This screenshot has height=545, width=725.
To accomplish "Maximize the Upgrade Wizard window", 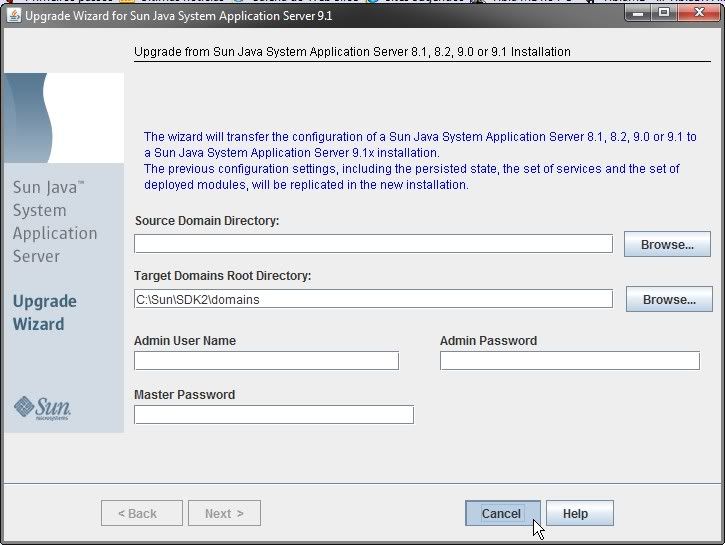I will [x=664, y=14].
